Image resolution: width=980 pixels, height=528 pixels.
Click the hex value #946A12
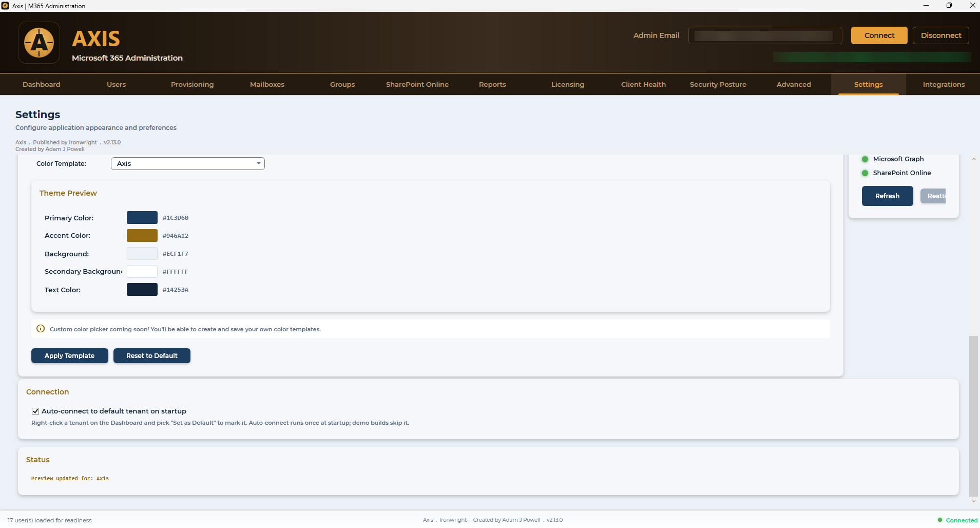pyautogui.click(x=176, y=236)
